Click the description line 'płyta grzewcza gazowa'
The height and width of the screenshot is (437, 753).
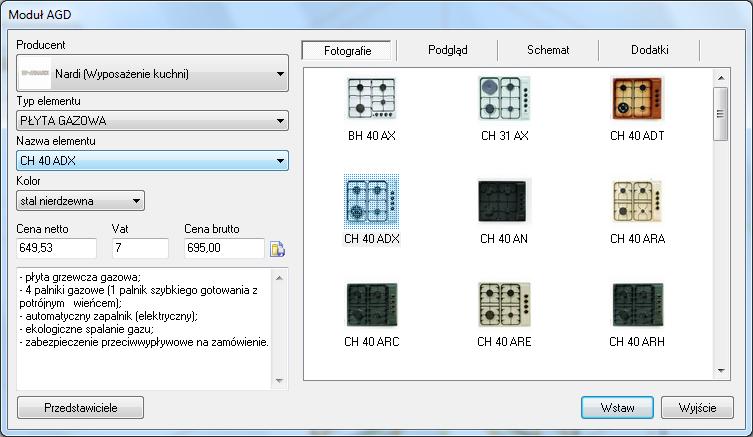click(80, 277)
